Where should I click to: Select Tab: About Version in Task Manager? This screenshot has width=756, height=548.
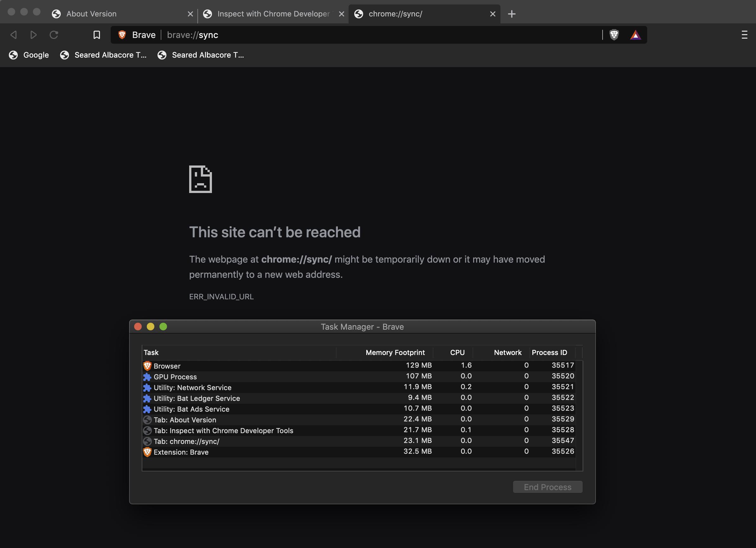coord(185,419)
